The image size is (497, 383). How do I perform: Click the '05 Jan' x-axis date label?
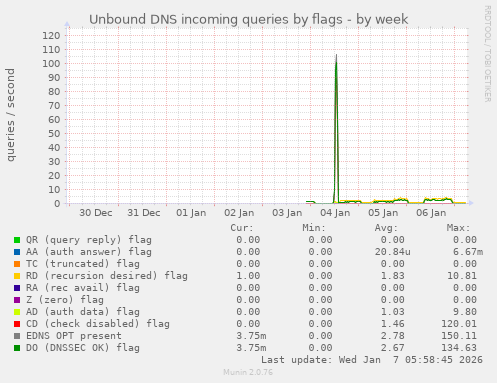click(x=383, y=213)
